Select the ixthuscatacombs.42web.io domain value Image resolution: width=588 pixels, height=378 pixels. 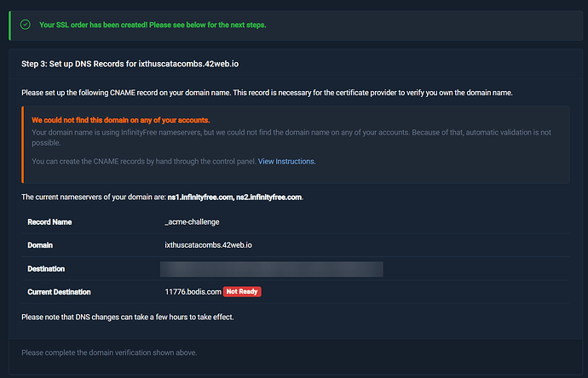coord(208,245)
